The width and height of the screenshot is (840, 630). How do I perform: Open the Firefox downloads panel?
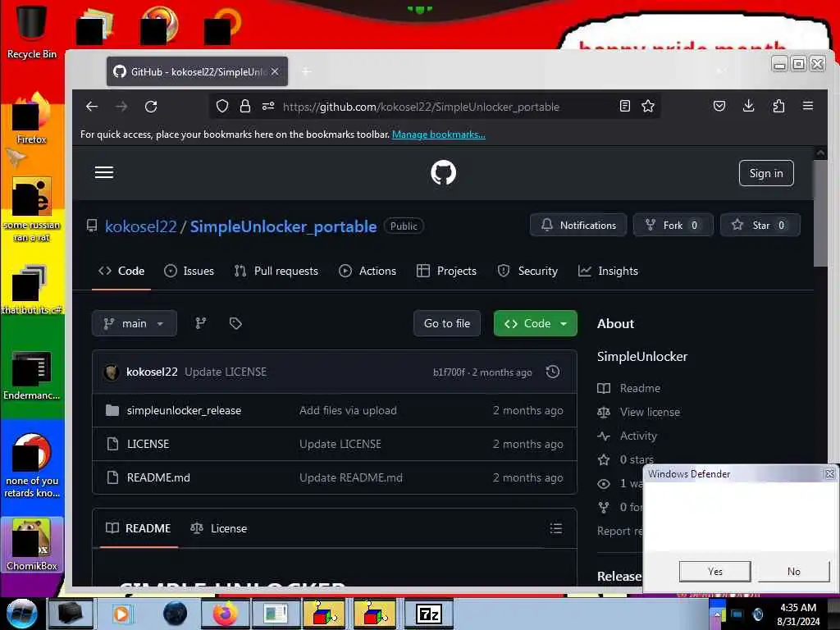tap(749, 106)
